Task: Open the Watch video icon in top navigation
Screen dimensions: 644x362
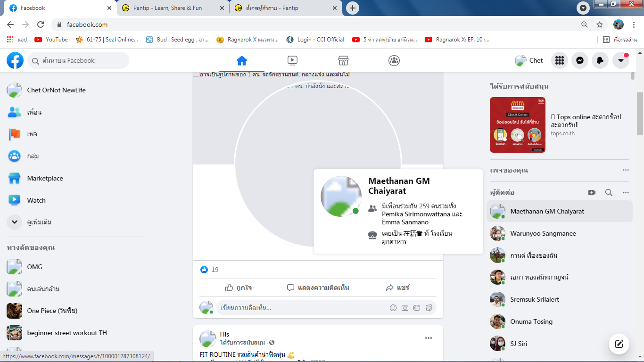Action: 292,60
